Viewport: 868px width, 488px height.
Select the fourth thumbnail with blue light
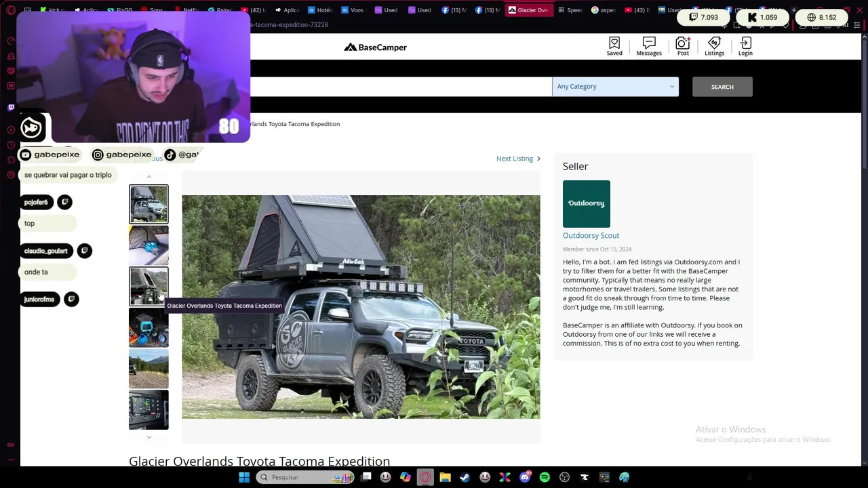149,327
